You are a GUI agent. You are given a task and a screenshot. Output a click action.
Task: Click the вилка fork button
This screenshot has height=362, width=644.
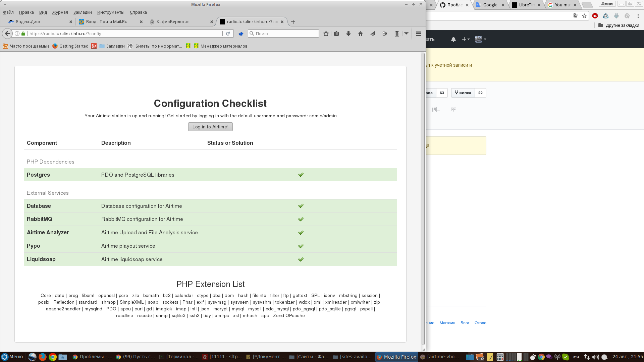point(463,93)
